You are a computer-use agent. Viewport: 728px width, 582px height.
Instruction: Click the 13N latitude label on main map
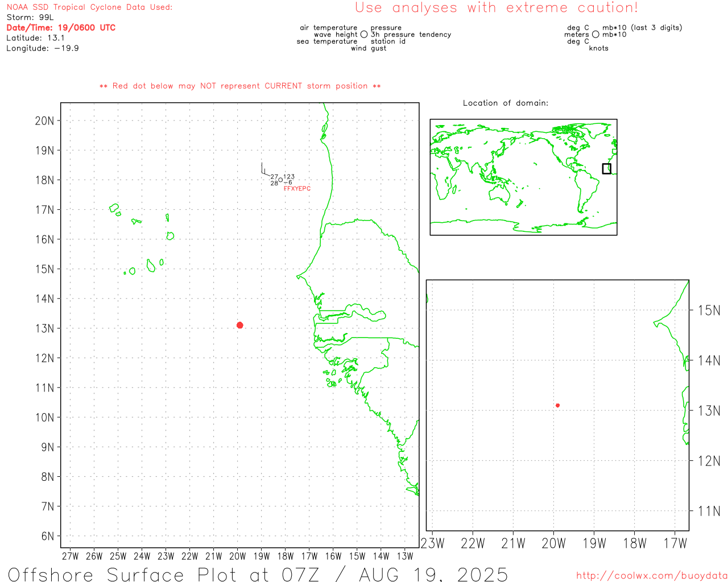(x=44, y=329)
